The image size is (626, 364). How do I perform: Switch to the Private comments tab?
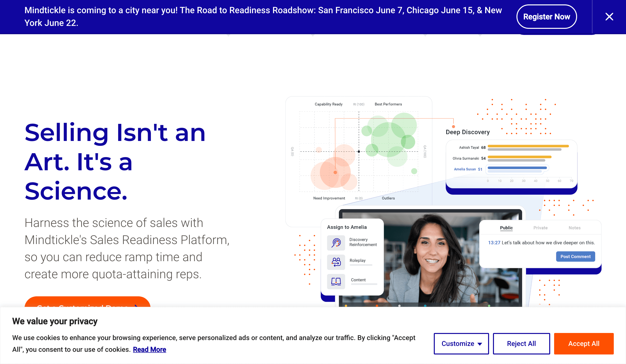(540, 228)
